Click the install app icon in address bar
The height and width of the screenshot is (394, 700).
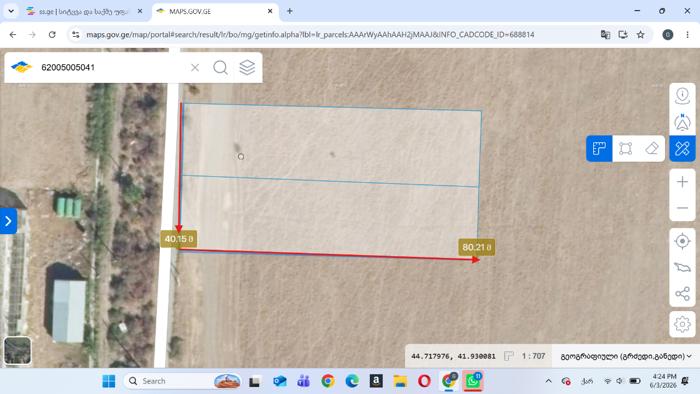(623, 34)
